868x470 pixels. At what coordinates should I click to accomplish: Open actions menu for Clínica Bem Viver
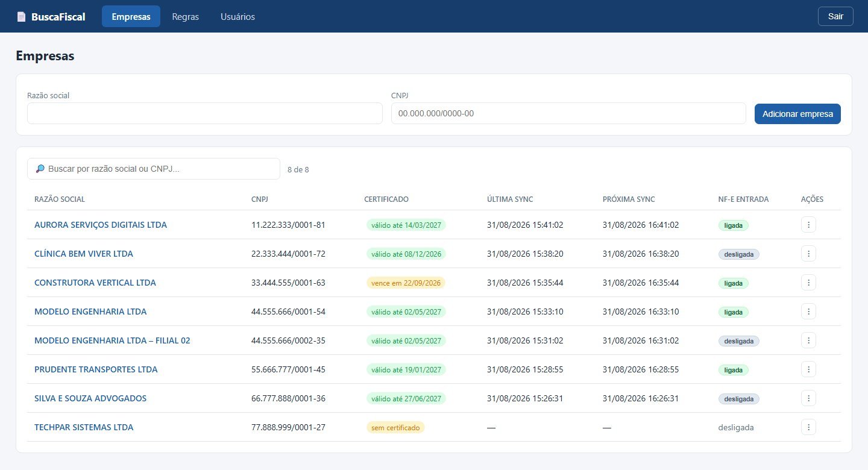(x=808, y=254)
